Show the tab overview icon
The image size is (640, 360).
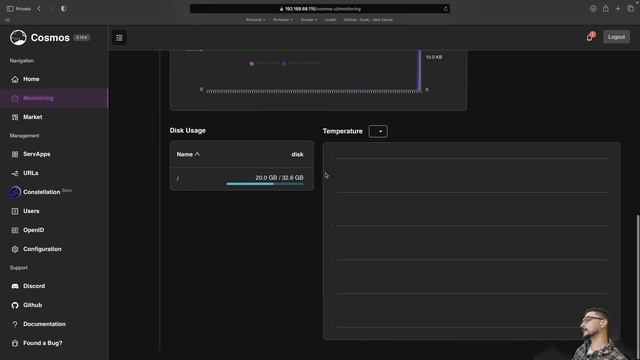tap(631, 9)
